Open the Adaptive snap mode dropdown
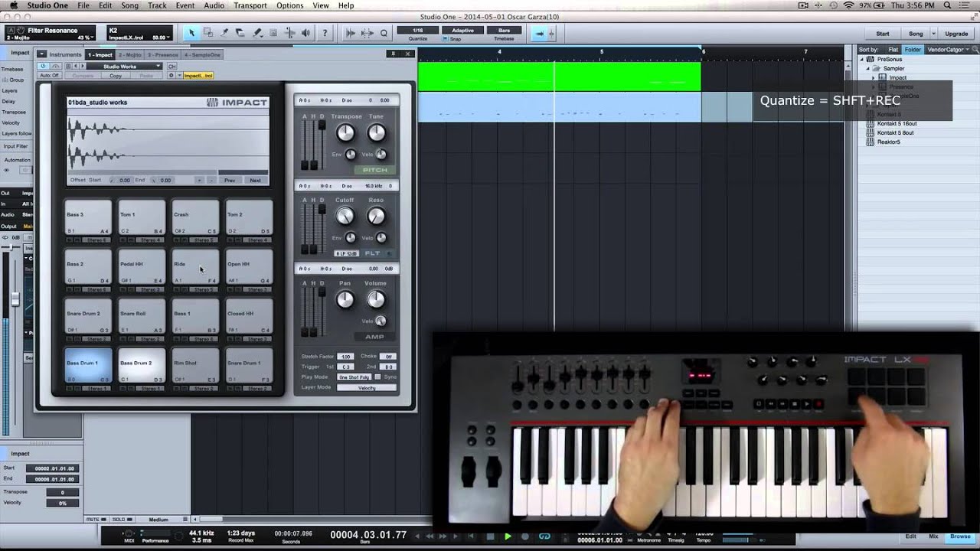980x551 pixels. (x=462, y=31)
